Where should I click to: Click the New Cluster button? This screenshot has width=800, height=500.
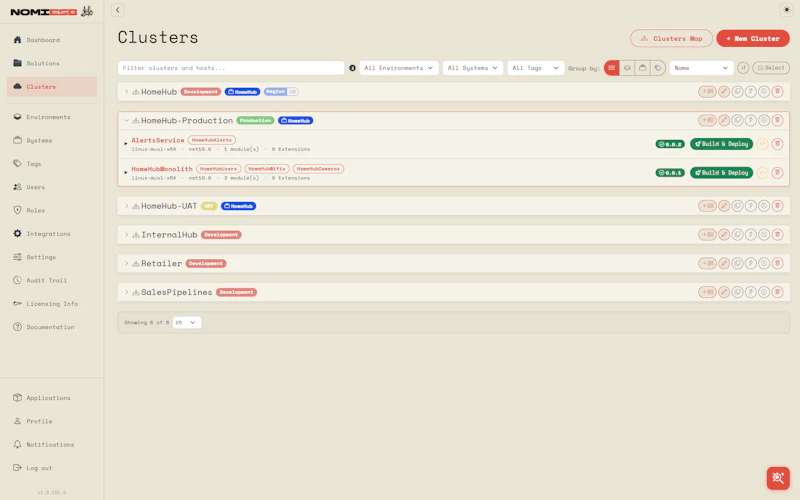(753, 38)
